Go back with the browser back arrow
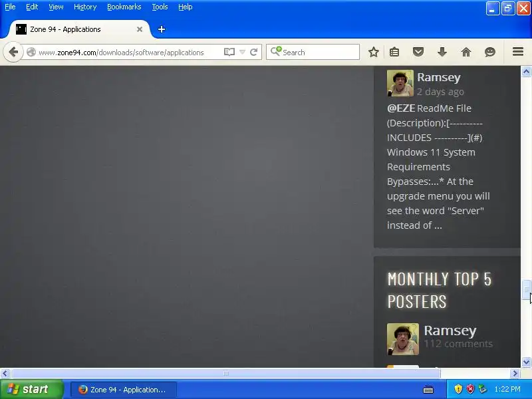 tap(13, 53)
